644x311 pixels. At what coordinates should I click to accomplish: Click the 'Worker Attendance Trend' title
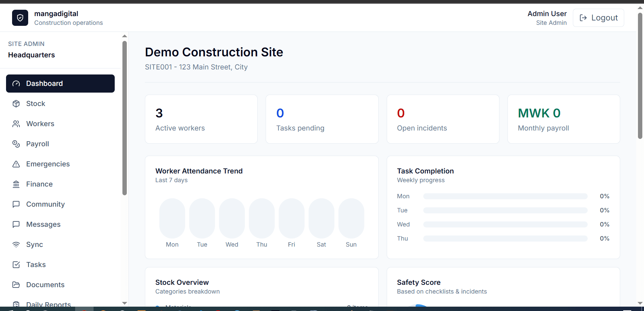199,171
